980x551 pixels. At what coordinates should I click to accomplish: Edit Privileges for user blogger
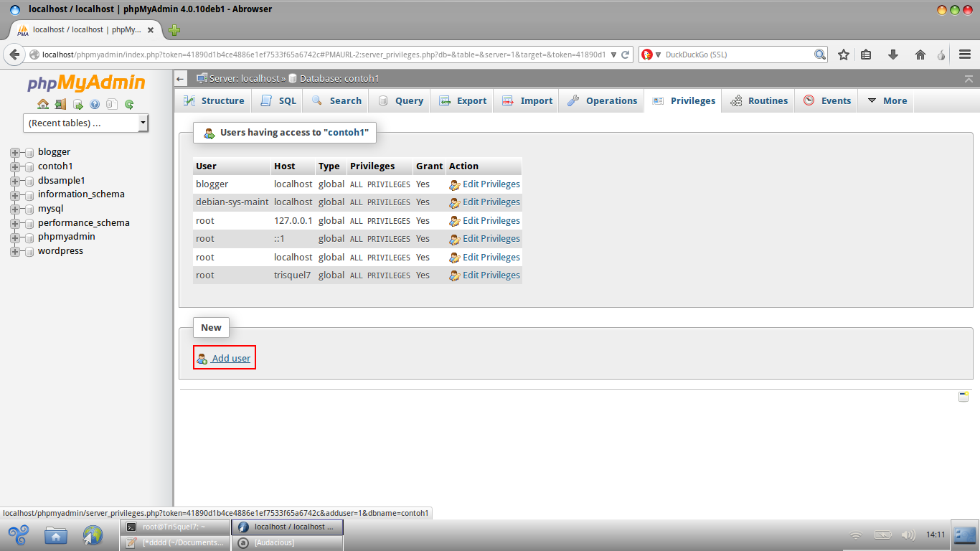point(491,184)
